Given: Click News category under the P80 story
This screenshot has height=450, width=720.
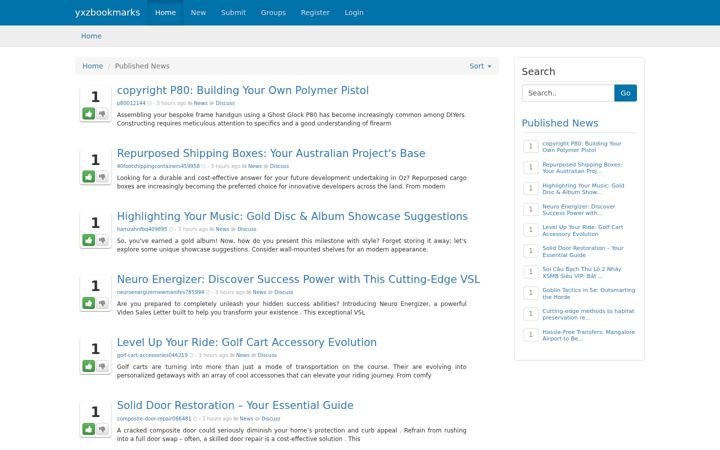Looking at the screenshot, I should 201,103.
